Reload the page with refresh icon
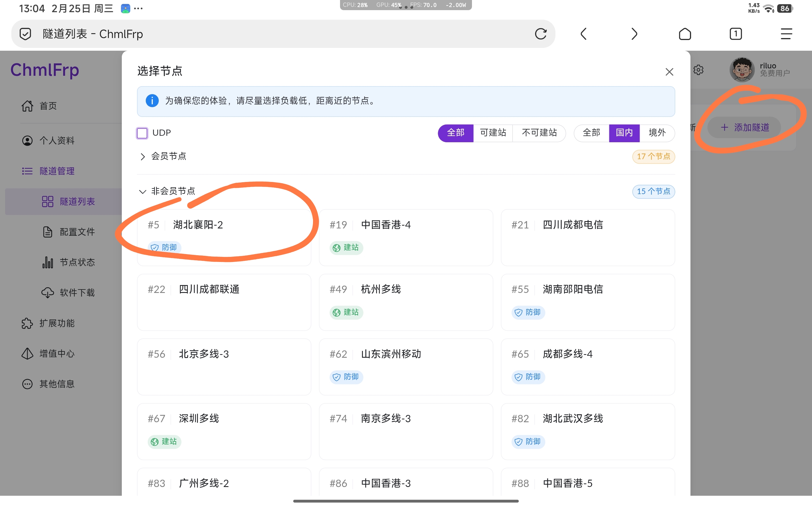The width and height of the screenshot is (812, 507). [540, 34]
